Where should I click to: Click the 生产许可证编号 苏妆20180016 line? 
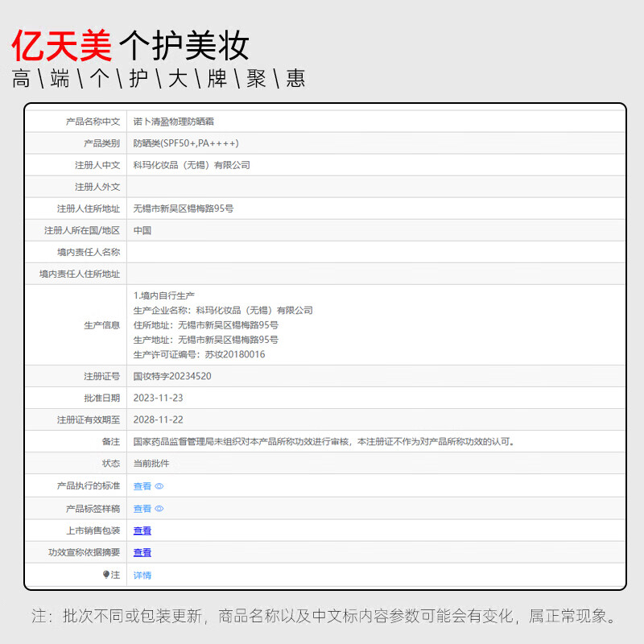(199, 354)
